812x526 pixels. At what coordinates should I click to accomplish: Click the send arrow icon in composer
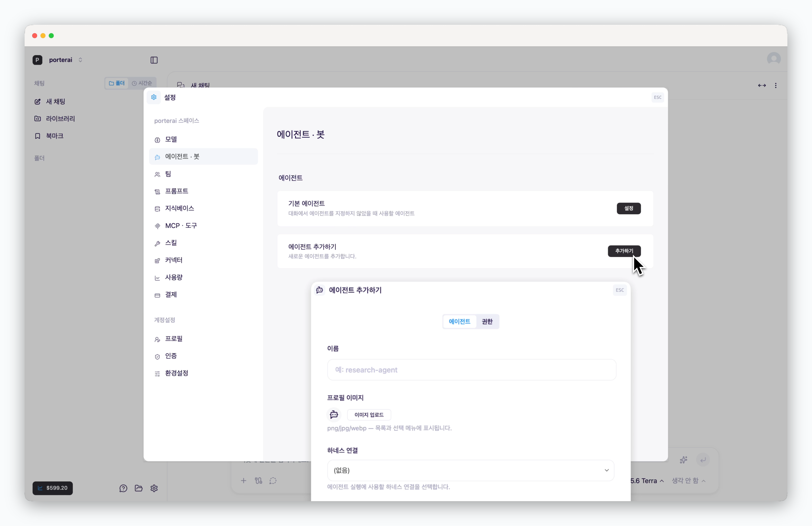coord(703,460)
